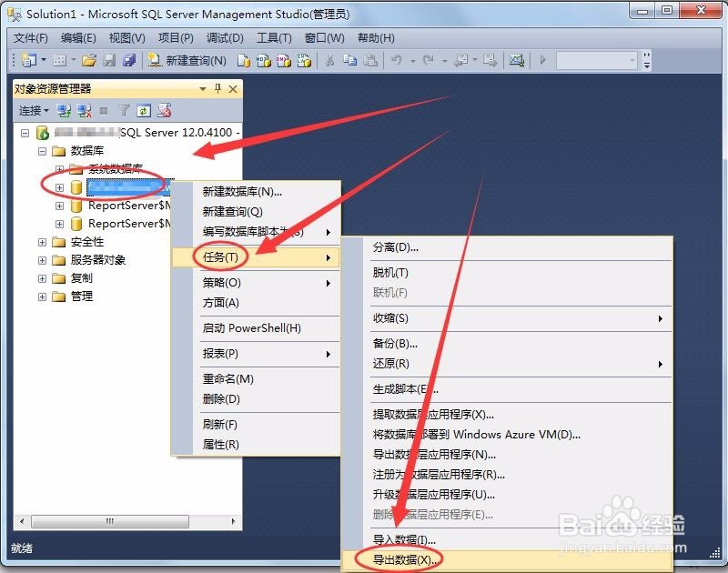Choose 导入数据(I)... in tasks submenu
Image resolution: width=728 pixels, height=573 pixels.
(507, 539)
